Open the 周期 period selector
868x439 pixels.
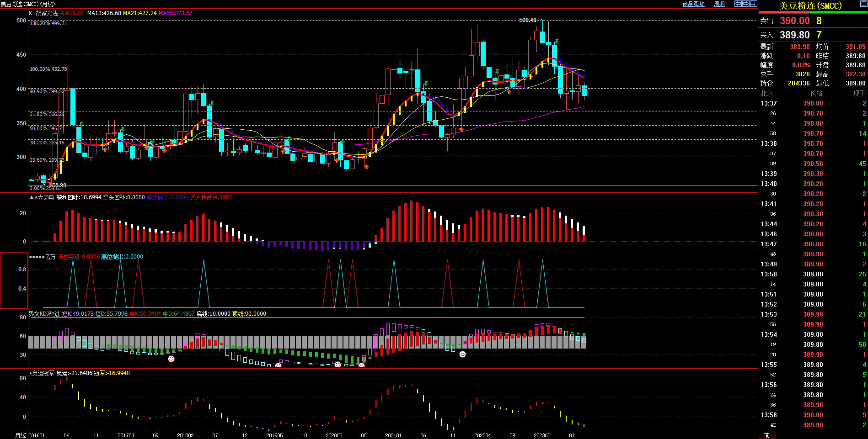tap(719, 4)
